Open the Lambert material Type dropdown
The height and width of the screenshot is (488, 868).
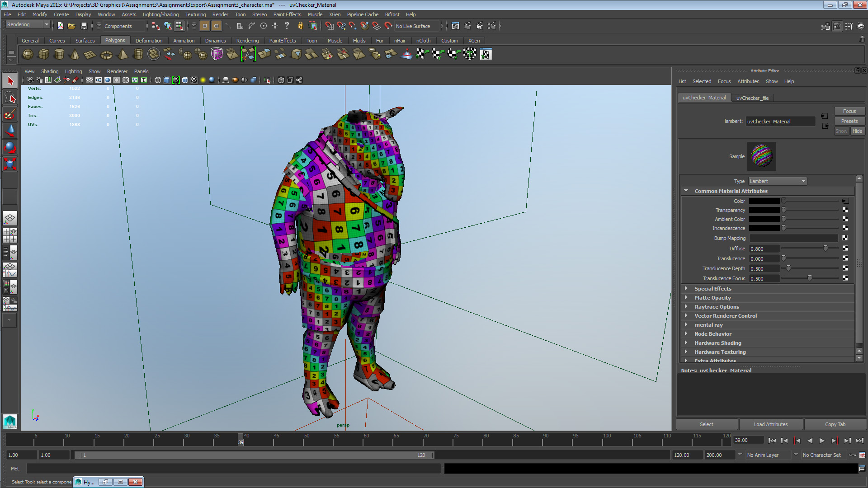(x=803, y=181)
